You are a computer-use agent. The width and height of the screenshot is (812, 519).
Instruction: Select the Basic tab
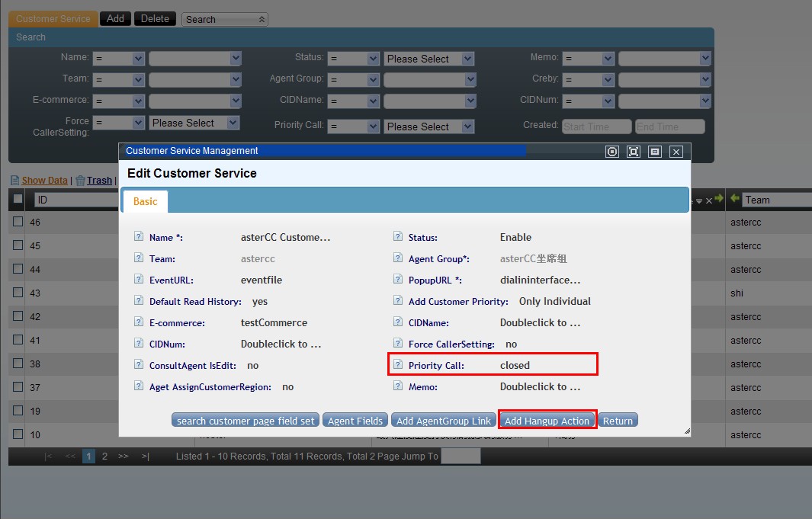point(145,201)
